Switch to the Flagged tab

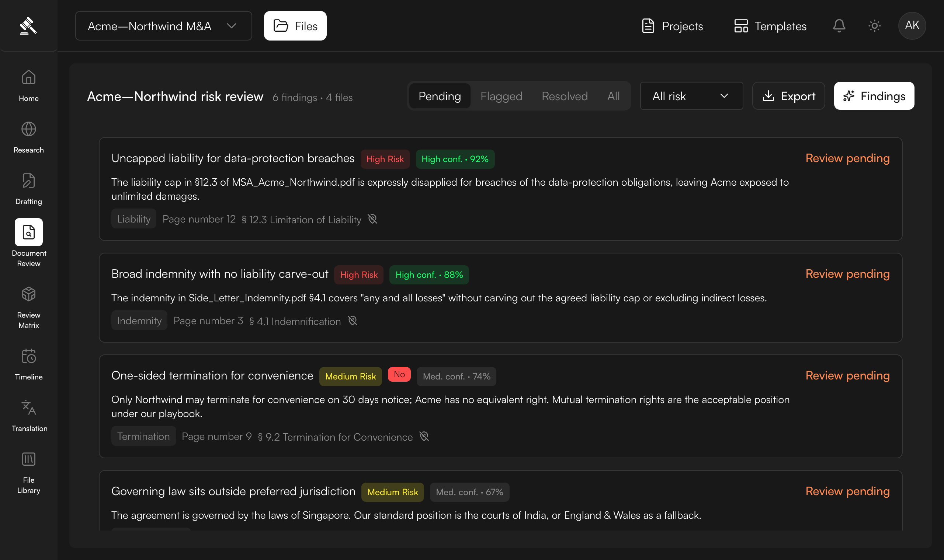click(x=501, y=96)
